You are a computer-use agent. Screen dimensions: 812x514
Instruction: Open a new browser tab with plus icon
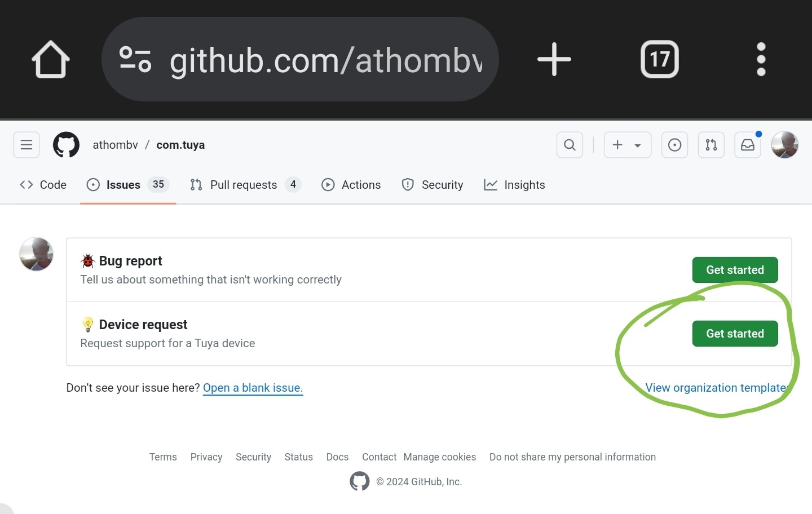point(554,59)
